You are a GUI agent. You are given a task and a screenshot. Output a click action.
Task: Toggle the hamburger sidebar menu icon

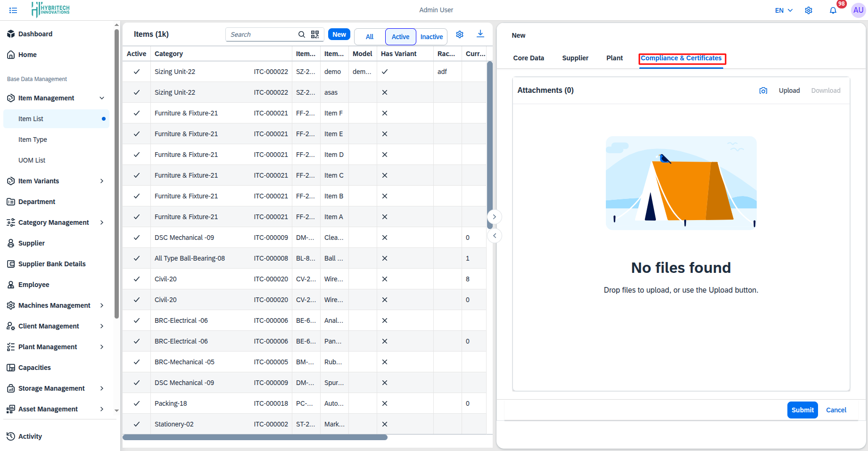tap(13, 10)
